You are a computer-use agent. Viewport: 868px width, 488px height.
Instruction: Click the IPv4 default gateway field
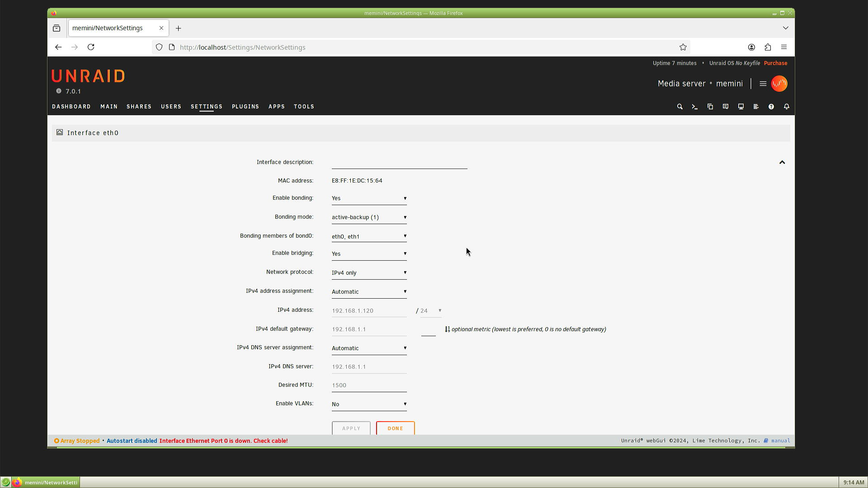[x=369, y=329]
